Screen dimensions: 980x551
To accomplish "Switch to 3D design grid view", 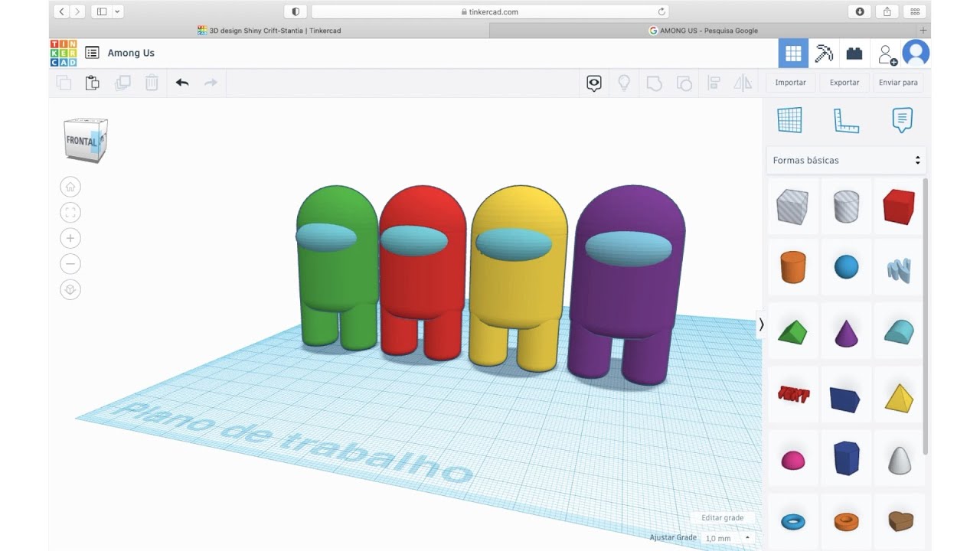I will point(793,54).
